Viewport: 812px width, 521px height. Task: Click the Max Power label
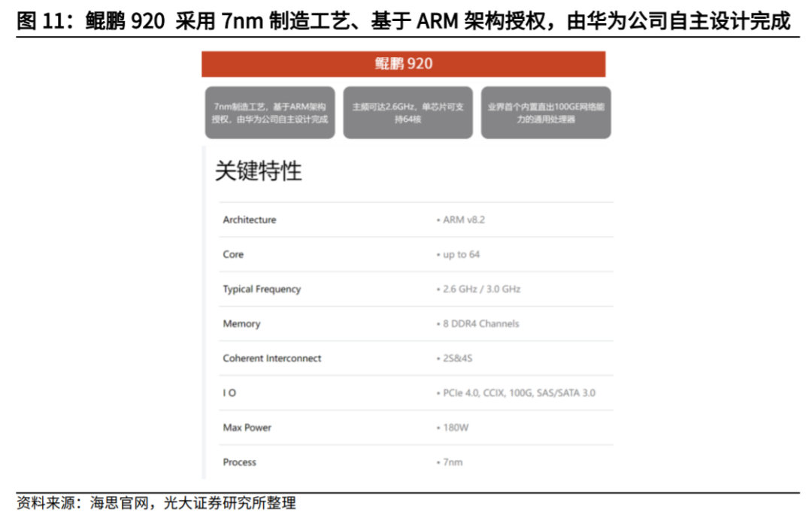pos(247,428)
